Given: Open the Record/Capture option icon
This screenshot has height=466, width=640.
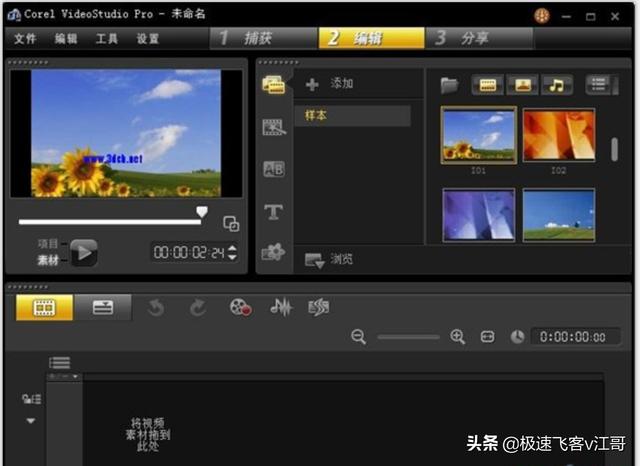Looking at the screenshot, I should click(240, 308).
